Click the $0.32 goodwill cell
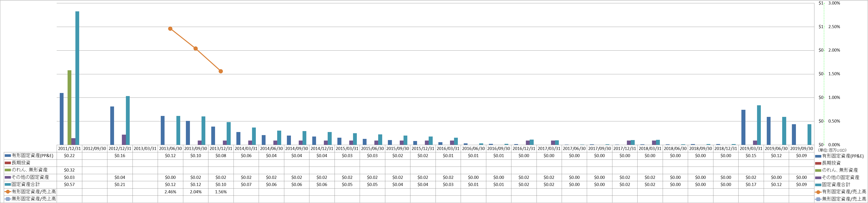The height and width of the screenshot is (203, 868). click(69, 170)
